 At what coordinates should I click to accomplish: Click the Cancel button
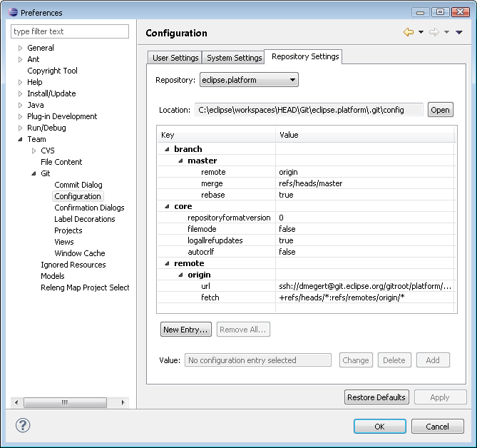click(x=438, y=427)
